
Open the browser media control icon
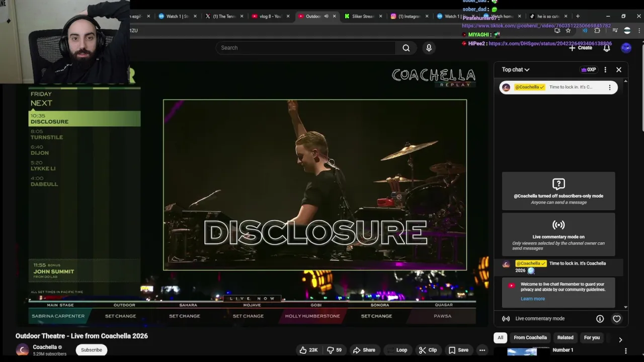(x=615, y=31)
